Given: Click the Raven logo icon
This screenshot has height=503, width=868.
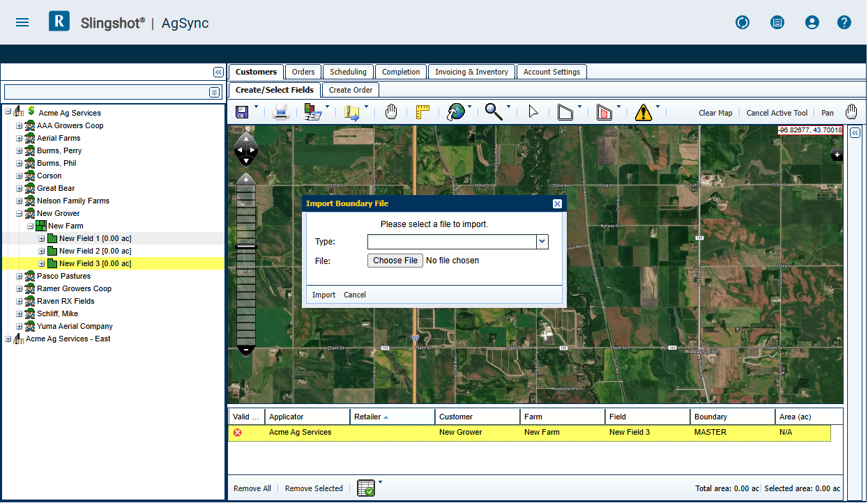Looking at the screenshot, I should (59, 22).
